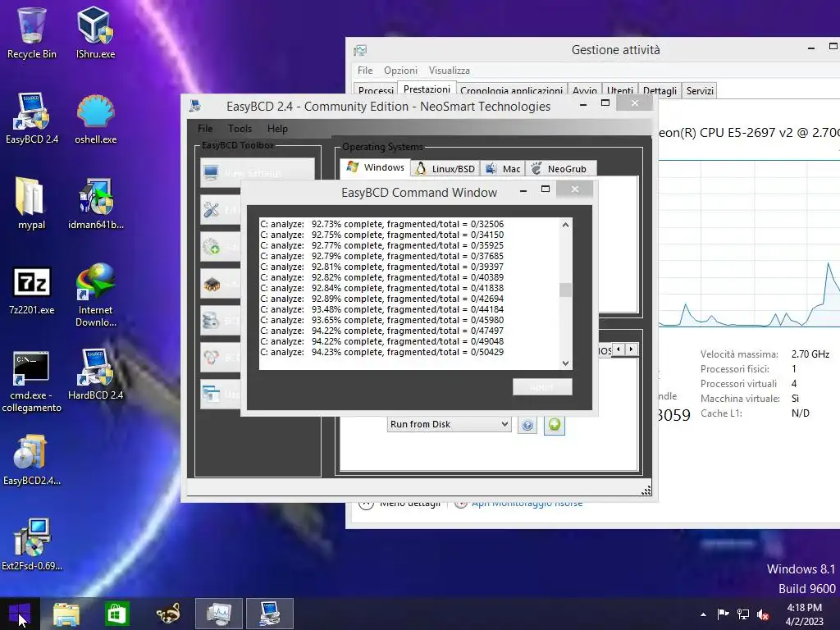Switch to the Dettagli tab in Task Manager

pyautogui.click(x=660, y=90)
